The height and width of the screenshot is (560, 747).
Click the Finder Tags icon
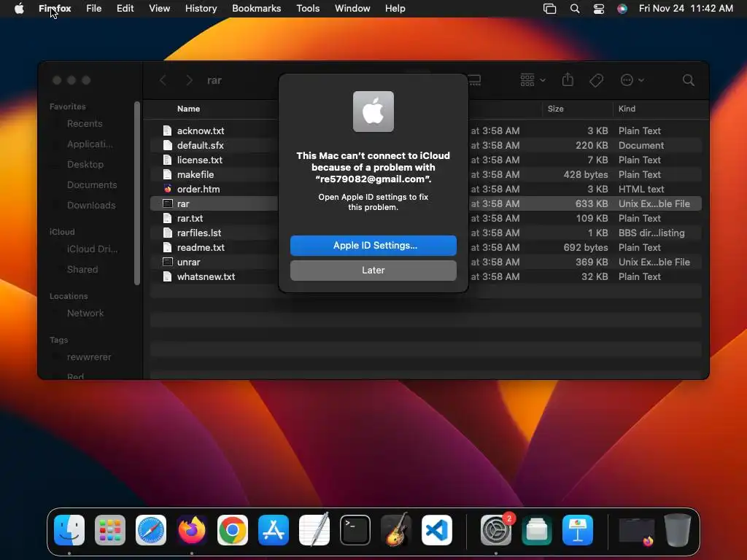point(596,80)
